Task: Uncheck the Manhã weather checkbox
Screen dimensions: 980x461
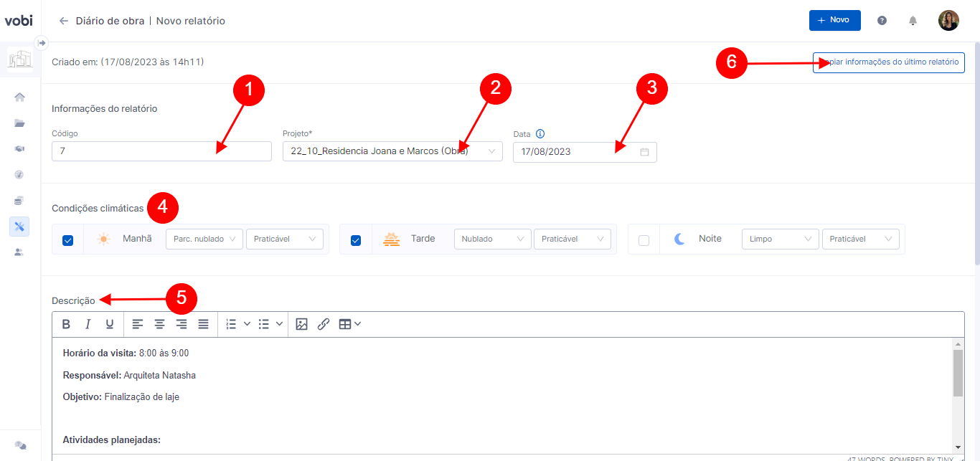Action: click(x=68, y=240)
